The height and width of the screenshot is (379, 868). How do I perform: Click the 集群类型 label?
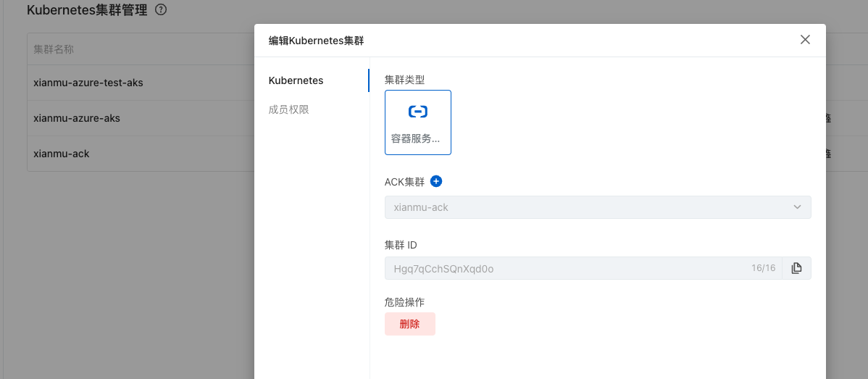[405, 80]
